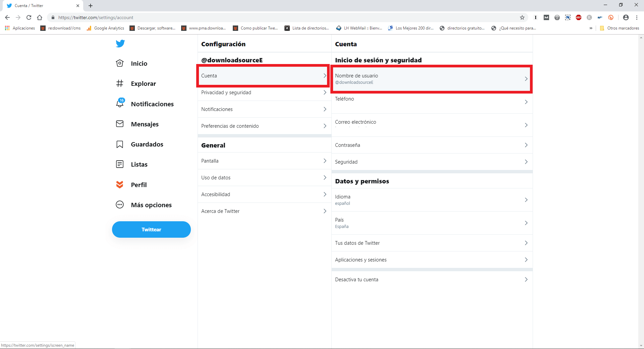Open Tus datos de Twitter
This screenshot has height=349, width=644.
coord(432,243)
